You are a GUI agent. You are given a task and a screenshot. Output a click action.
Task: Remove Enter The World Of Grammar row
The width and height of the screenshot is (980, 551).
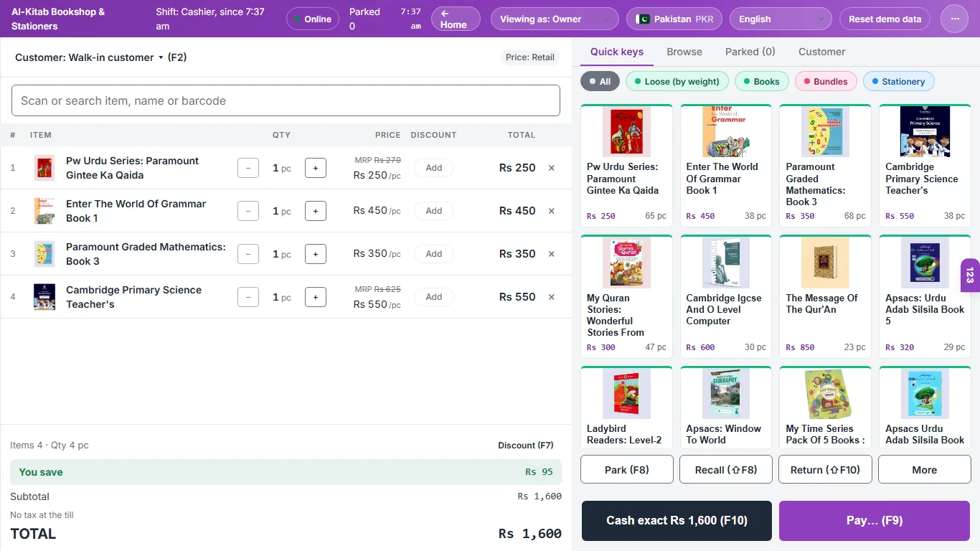coord(552,211)
